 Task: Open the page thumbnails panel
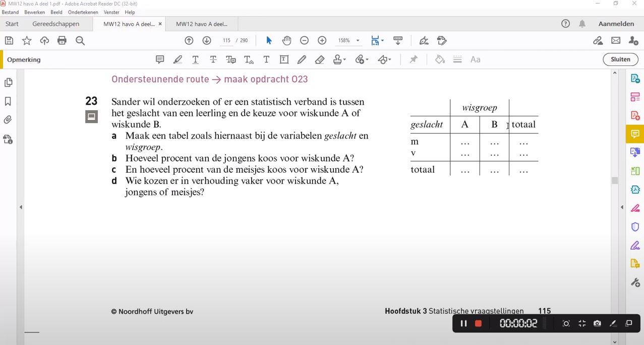(8, 83)
